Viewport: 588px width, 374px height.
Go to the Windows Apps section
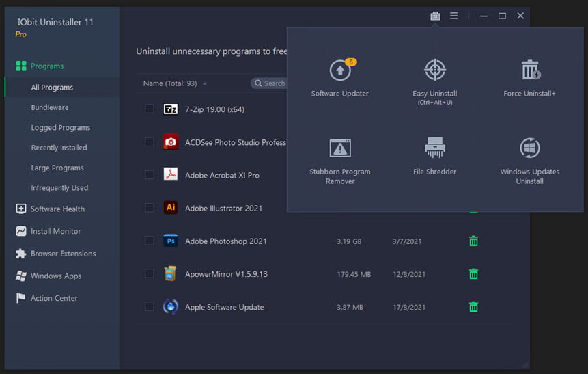(56, 276)
